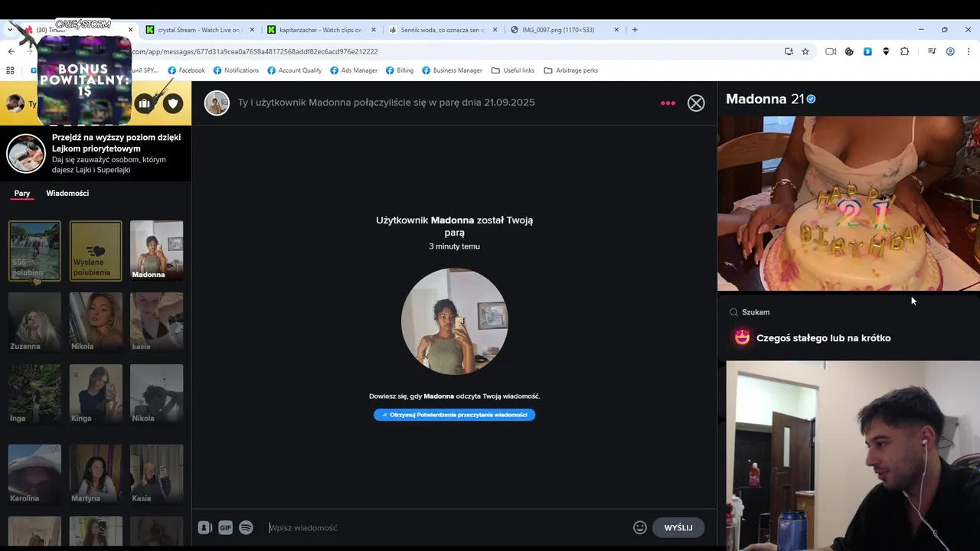Open a new browser tab
The width and height of the screenshot is (980, 551).
coord(635,30)
